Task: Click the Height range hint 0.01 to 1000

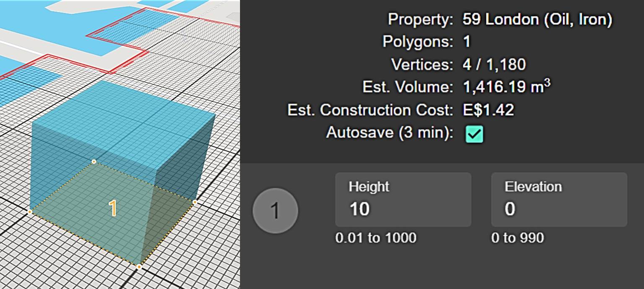Action: [x=376, y=238]
